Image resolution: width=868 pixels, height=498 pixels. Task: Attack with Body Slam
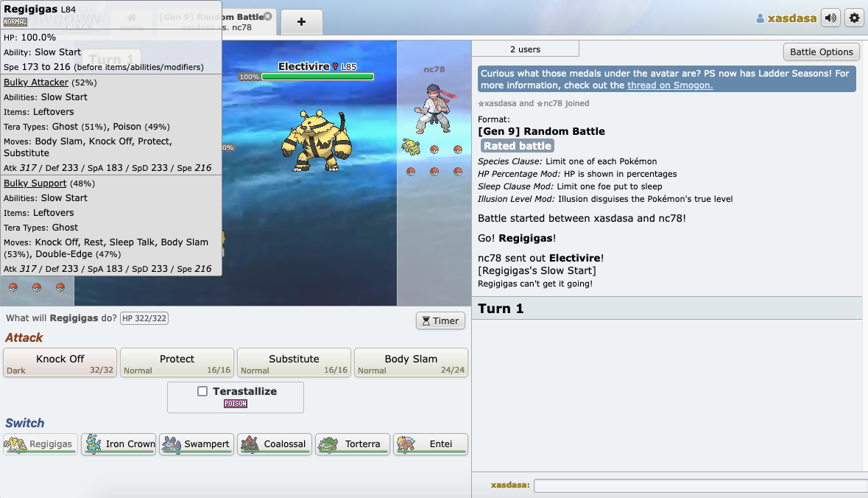click(411, 362)
